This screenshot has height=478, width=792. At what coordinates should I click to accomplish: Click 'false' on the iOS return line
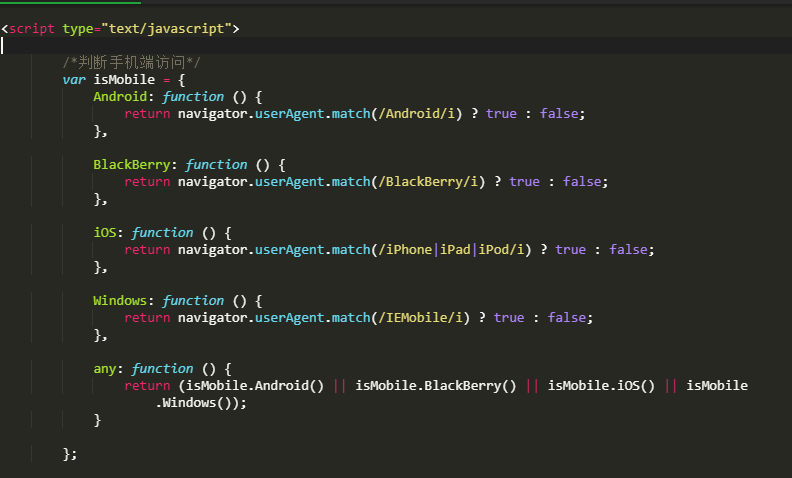pyautogui.click(x=628, y=250)
